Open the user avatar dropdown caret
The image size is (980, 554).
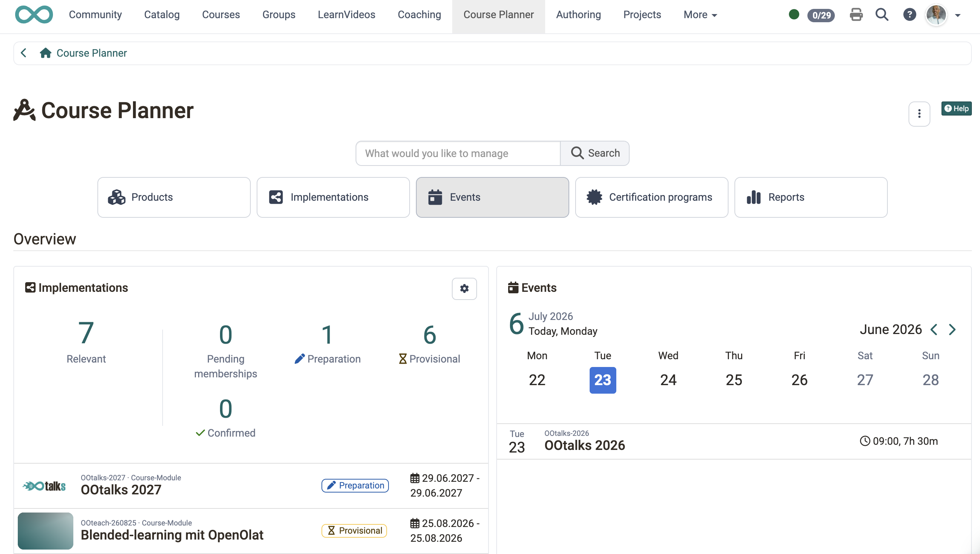tap(957, 16)
